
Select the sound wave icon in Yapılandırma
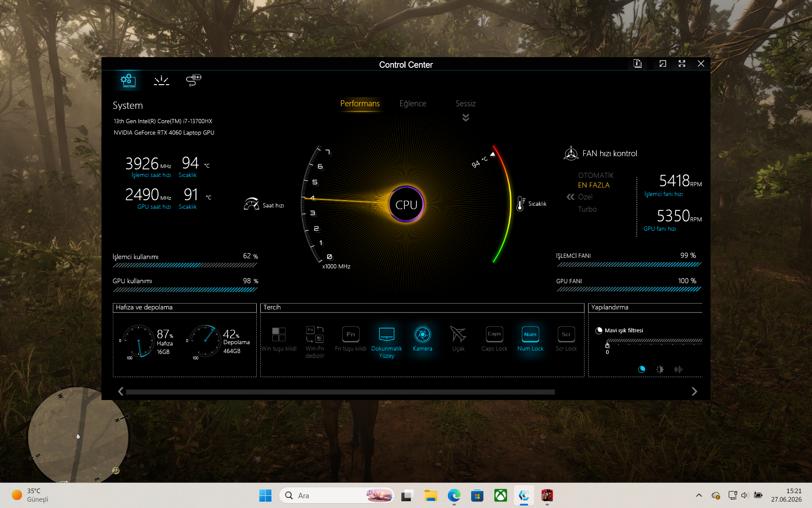tap(678, 369)
